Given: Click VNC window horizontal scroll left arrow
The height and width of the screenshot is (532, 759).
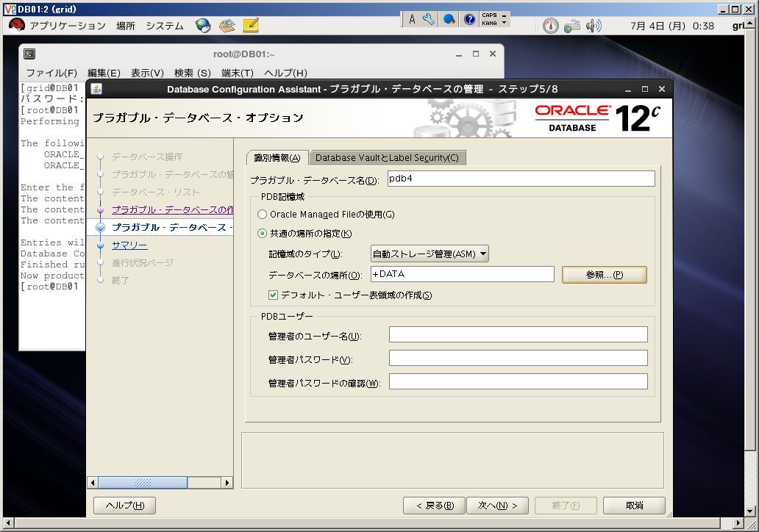Looking at the screenshot, I should click(x=7, y=522).
